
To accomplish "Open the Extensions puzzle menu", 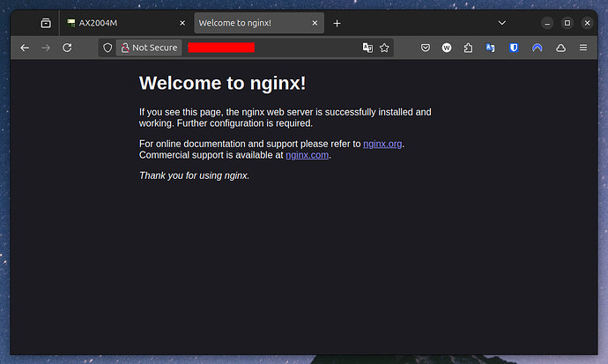I will tap(468, 48).
